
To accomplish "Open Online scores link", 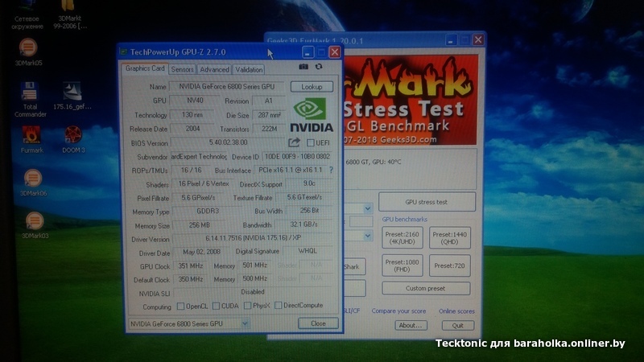I will pyautogui.click(x=456, y=311).
